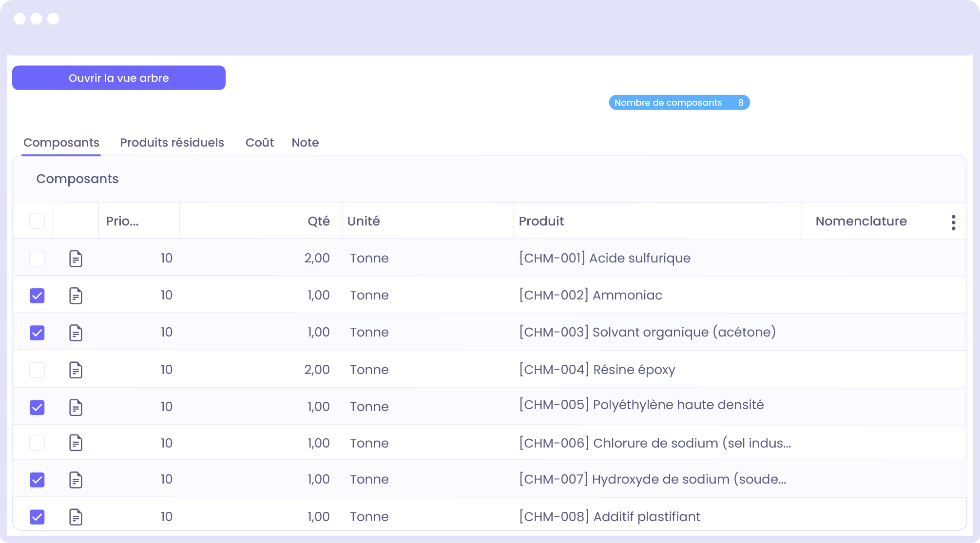The width and height of the screenshot is (980, 543).
Task: Open document icon for Additif plastifiant row
Action: click(76, 517)
